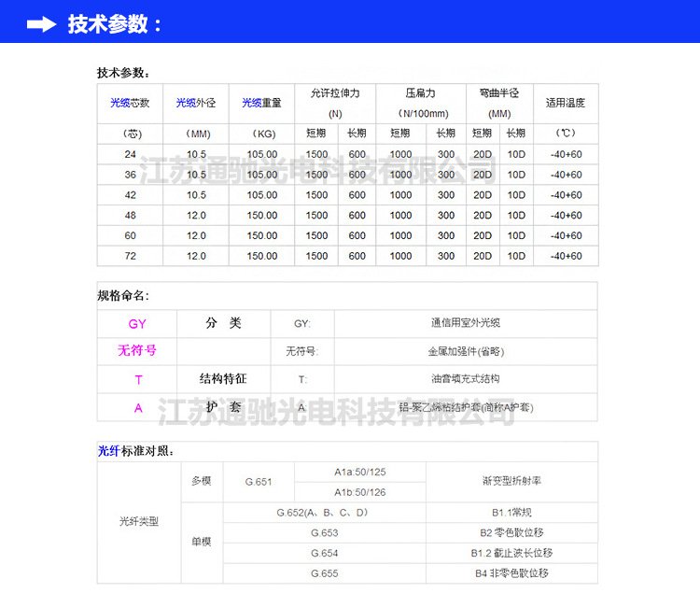Select core count cell 60
The height and width of the screenshot is (607, 700).
pyautogui.click(x=131, y=236)
